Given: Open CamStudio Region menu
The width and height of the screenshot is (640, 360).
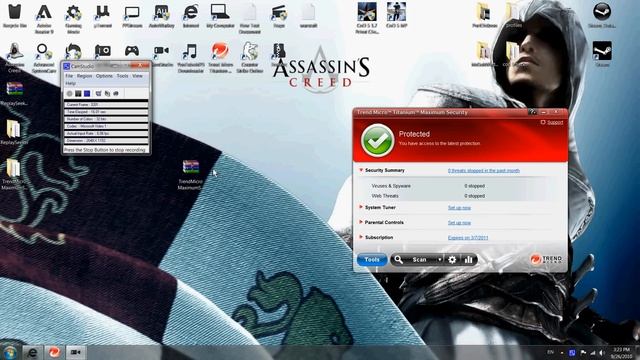Looking at the screenshot, I should click(x=84, y=76).
